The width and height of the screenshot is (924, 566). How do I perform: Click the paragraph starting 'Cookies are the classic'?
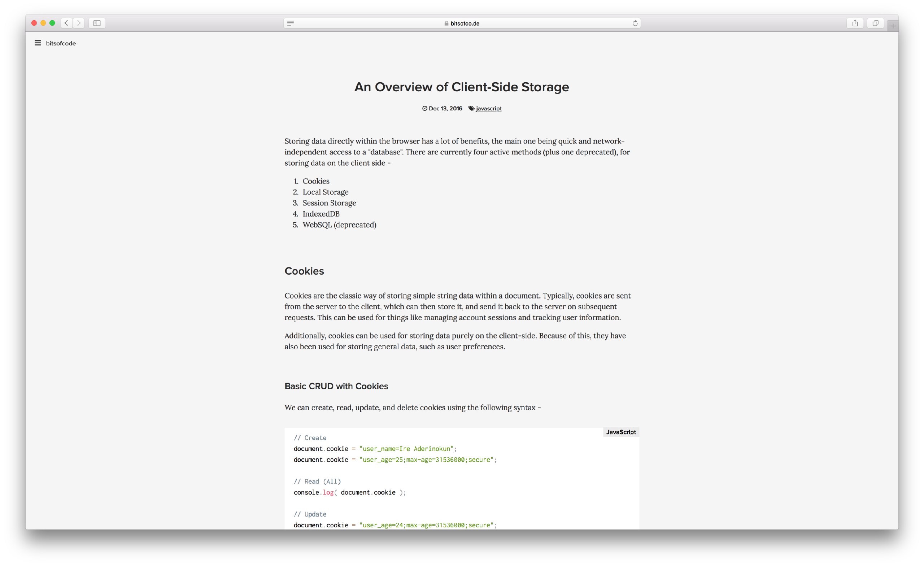[458, 306]
